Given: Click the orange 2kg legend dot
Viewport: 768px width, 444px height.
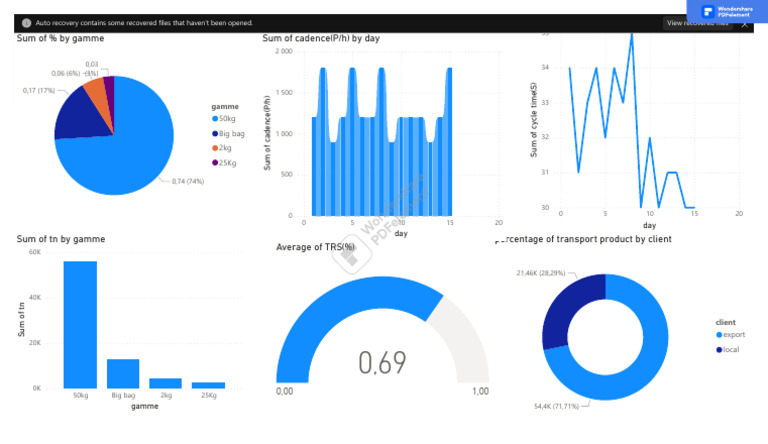Looking at the screenshot, I should [x=215, y=148].
